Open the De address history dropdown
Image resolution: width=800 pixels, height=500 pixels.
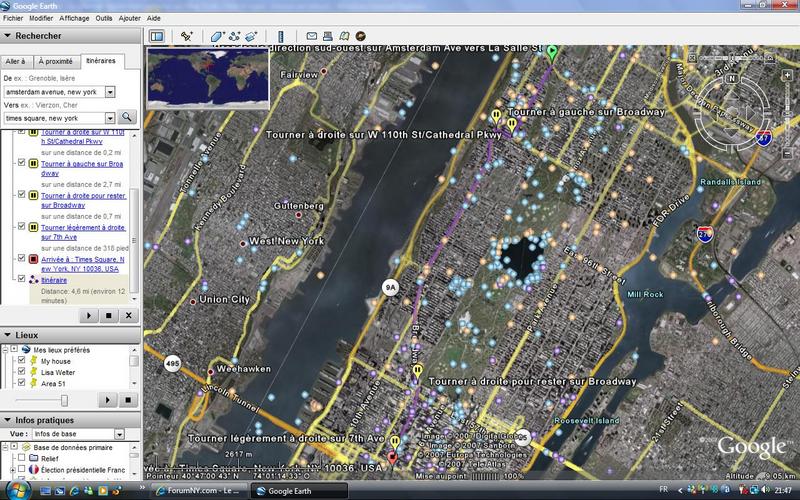click(x=110, y=92)
